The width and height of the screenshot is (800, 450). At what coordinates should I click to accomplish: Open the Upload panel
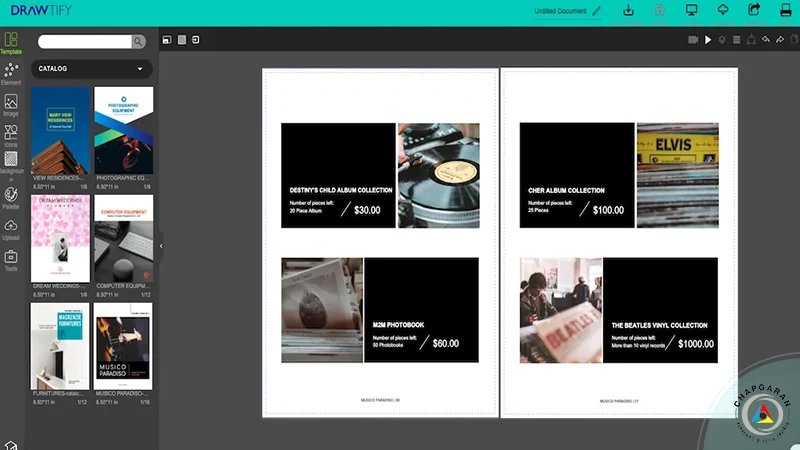click(11, 230)
